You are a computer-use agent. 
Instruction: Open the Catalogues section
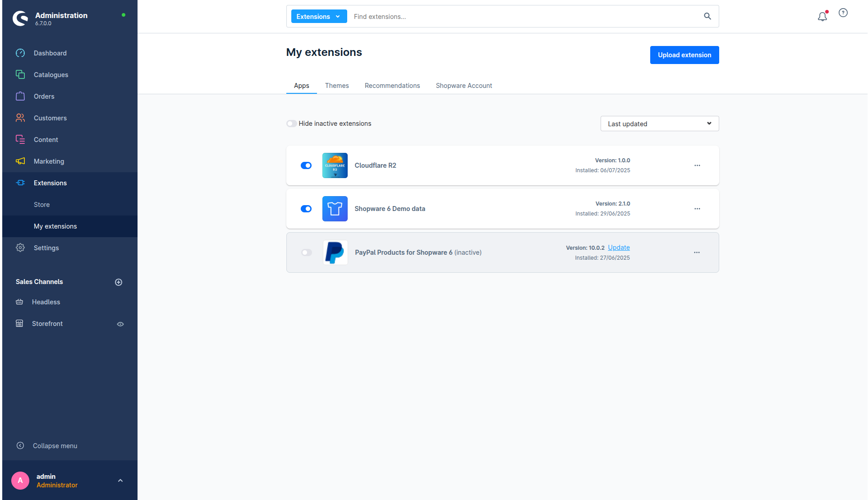51,75
